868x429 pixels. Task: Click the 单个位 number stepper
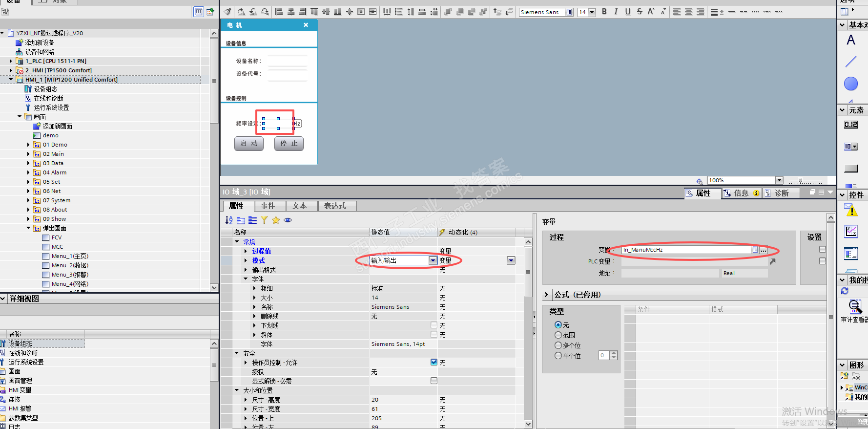[614, 355]
